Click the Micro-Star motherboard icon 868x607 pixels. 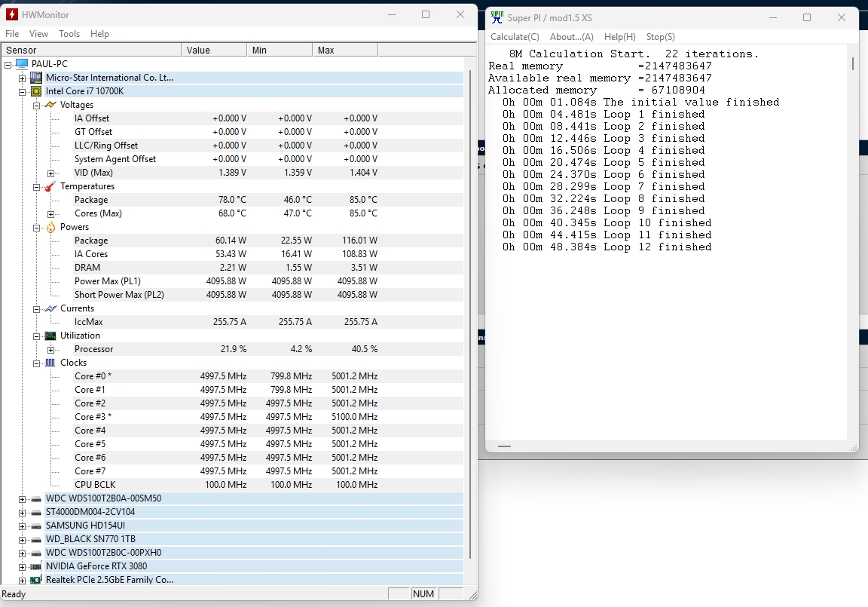click(x=35, y=78)
